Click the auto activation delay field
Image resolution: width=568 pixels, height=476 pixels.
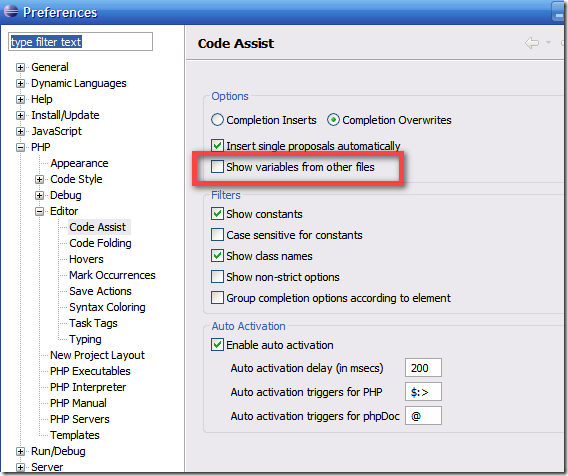tap(423, 368)
